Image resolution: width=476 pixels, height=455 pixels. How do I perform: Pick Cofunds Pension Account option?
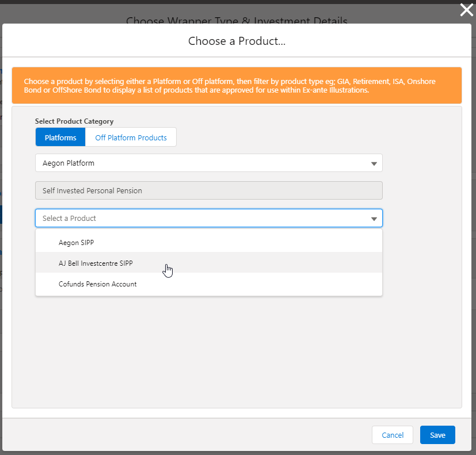[98, 284]
